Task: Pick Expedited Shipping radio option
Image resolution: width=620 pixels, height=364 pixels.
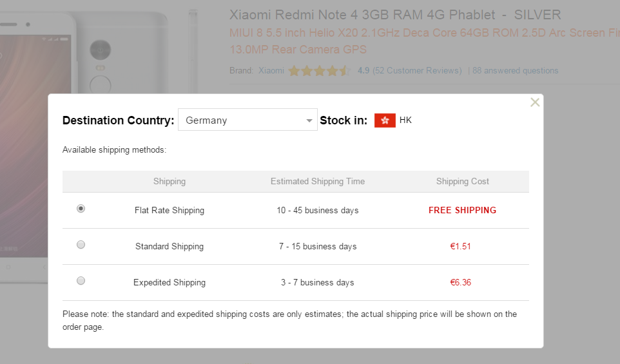Action: click(x=81, y=281)
